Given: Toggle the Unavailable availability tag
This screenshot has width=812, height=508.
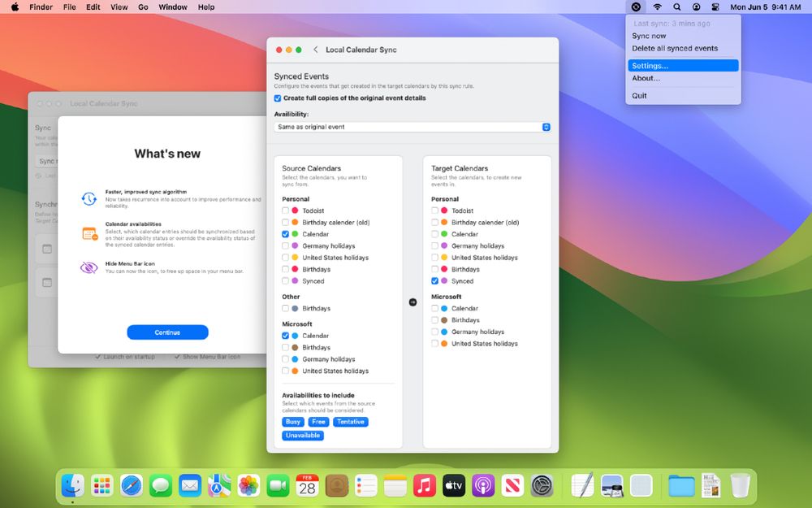Looking at the screenshot, I should click(303, 436).
